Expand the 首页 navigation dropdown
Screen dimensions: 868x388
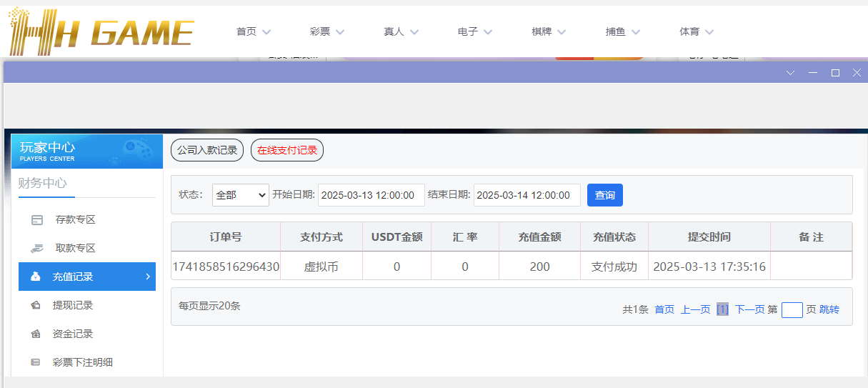tap(267, 32)
